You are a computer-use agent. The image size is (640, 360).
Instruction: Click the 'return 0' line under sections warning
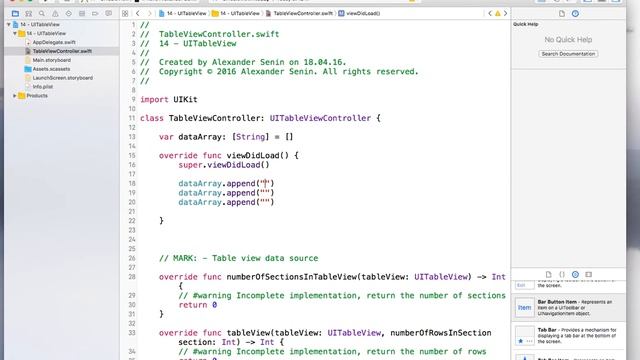(x=198, y=305)
